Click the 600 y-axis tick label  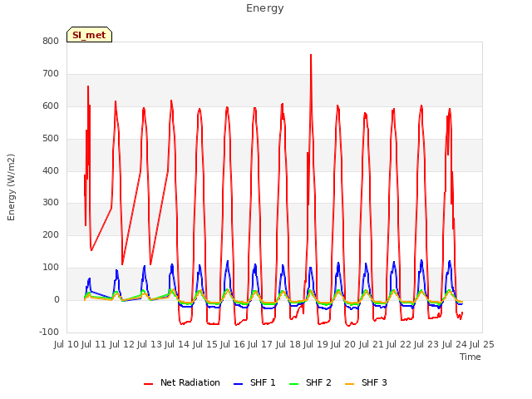[x=51, y=106]
